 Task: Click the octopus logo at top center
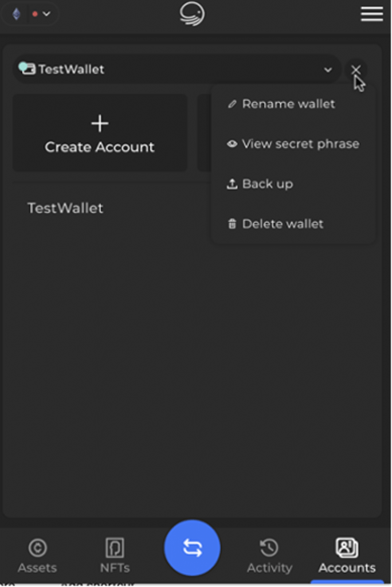coord(191,14)
